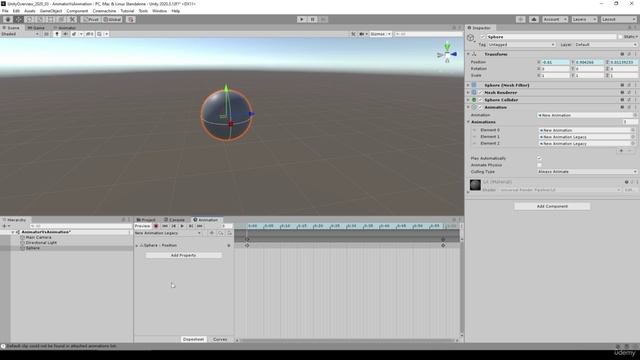Toggle scene lighting icon in Scene view

point(57,34)
